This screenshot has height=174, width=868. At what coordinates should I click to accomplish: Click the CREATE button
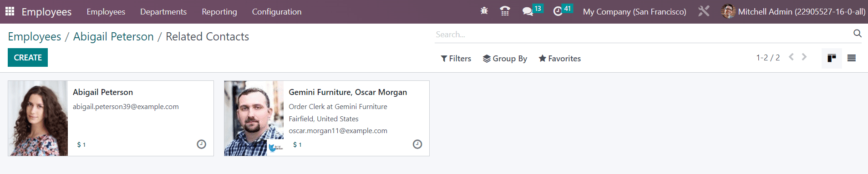click(28, 58)
